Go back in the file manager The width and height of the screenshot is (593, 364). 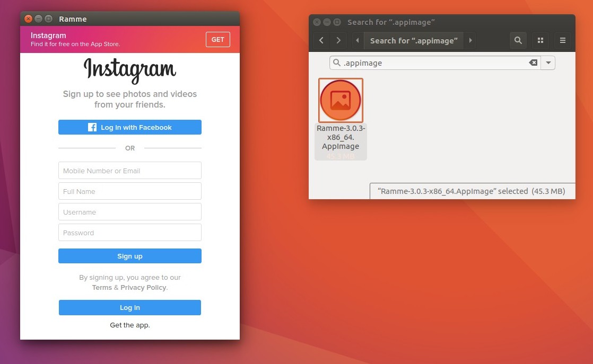[321, 40]
